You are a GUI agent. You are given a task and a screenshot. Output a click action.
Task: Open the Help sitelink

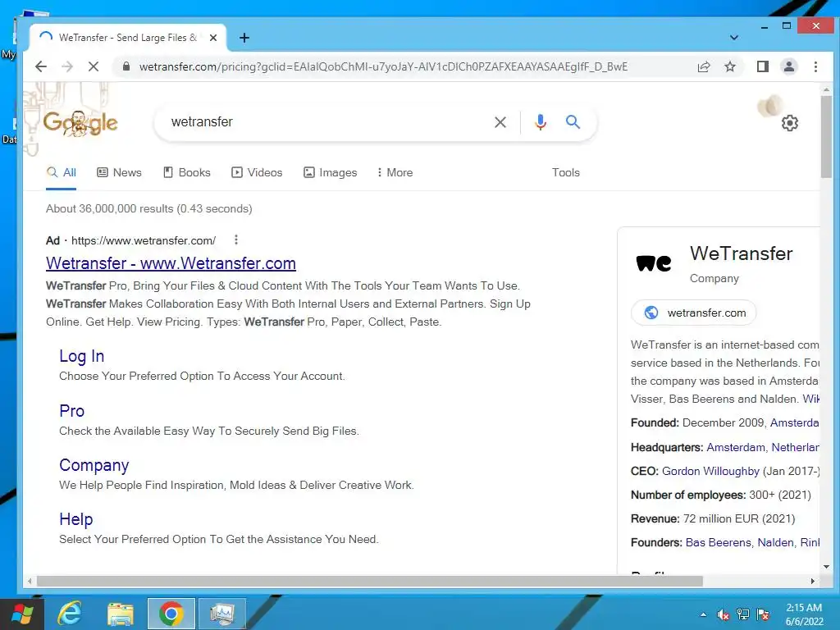tap(76, 519)
